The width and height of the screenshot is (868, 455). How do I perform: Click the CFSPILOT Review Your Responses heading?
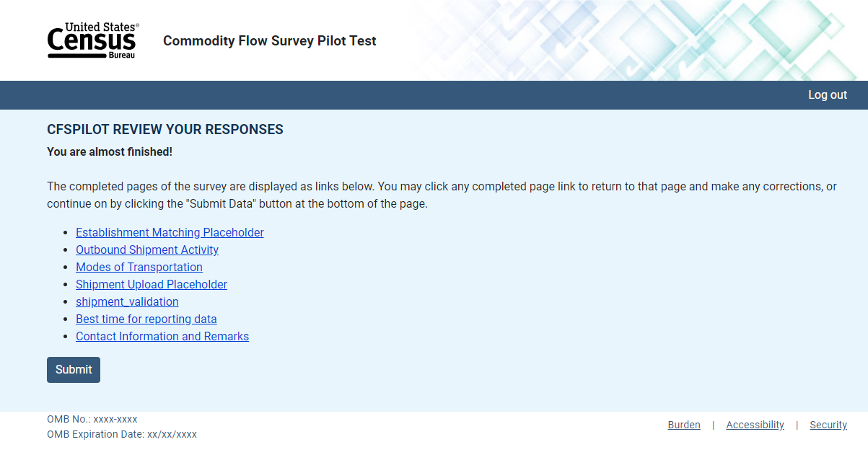click(x=165, y=130)
